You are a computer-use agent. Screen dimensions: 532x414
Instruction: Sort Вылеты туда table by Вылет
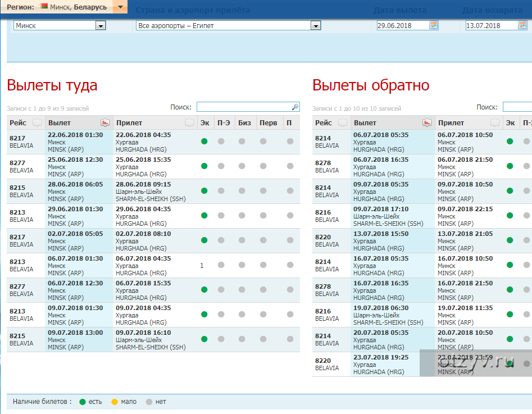(79, 122)
